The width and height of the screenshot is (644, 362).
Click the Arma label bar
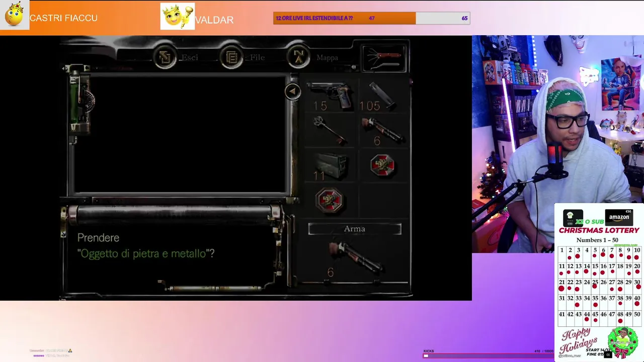click(355, 229)
